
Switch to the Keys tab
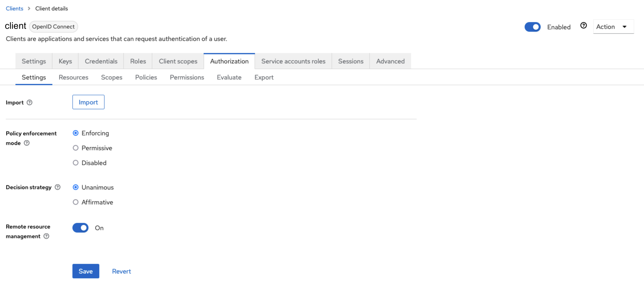65,61
